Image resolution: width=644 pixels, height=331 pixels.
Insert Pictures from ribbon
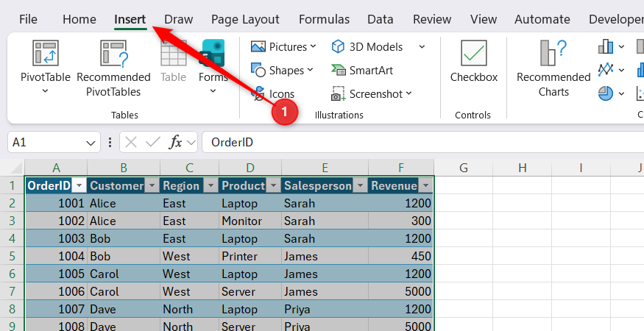tap(283, 47)
